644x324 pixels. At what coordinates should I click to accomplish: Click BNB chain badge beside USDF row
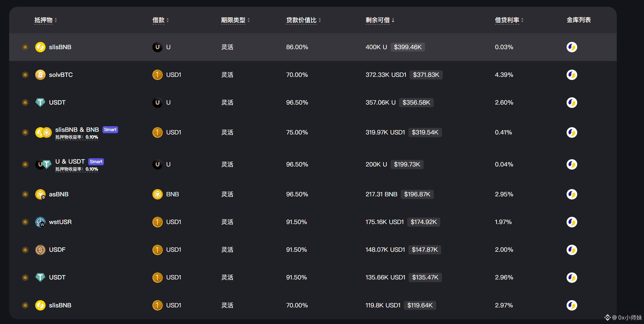pos(25,250)
